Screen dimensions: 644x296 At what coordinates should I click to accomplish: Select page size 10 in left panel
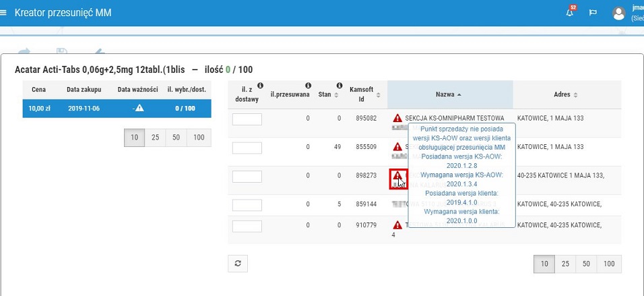(x=134, y=138)
